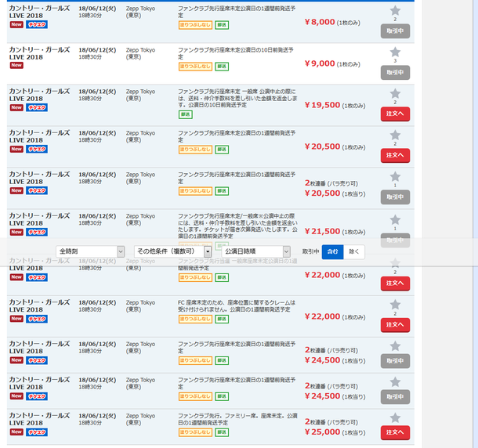Open the その他条件（複数可） dropdown

(x=172, y=251)
